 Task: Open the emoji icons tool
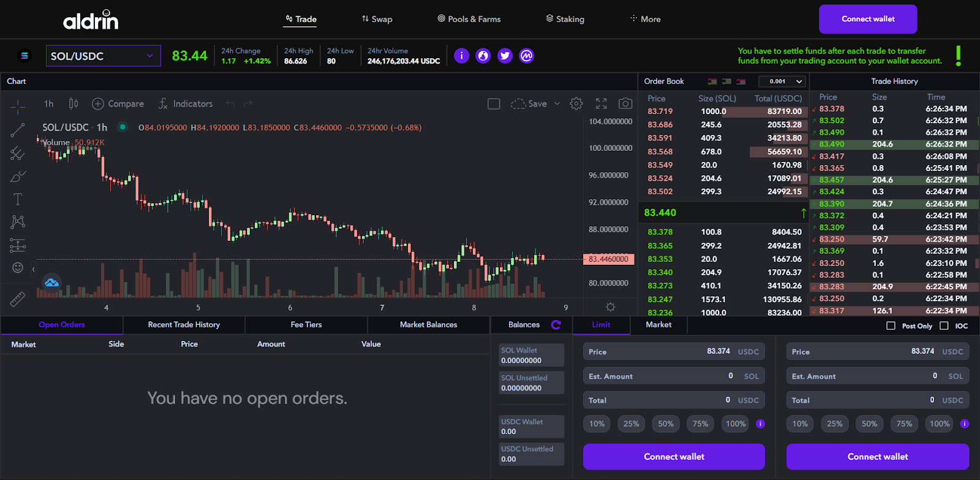pyautogui.click(x=18, y=267)
